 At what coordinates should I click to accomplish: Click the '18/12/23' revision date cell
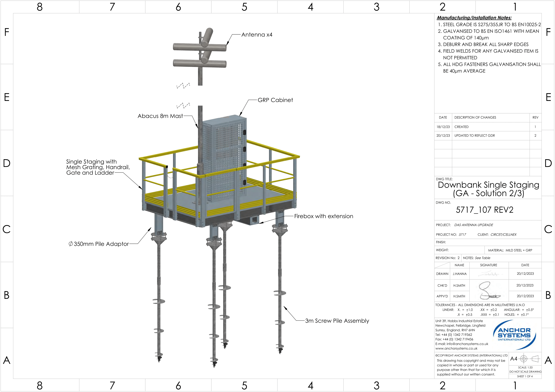443,127
